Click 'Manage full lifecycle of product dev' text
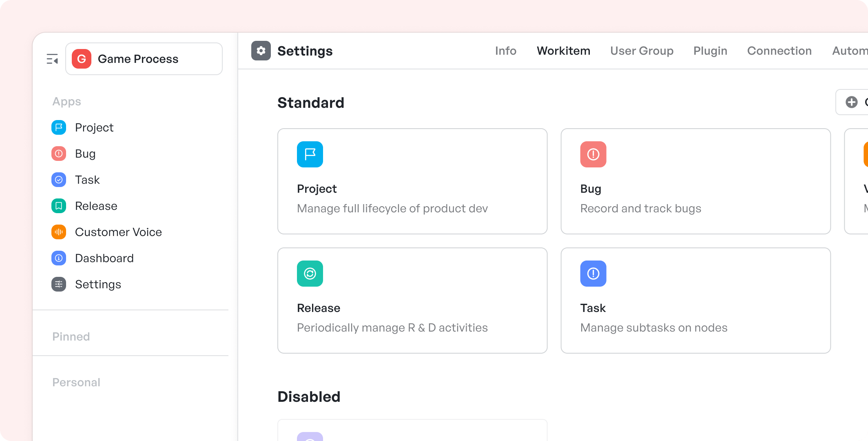The height and width of the screenshot is (441, 868). point(392,209)
